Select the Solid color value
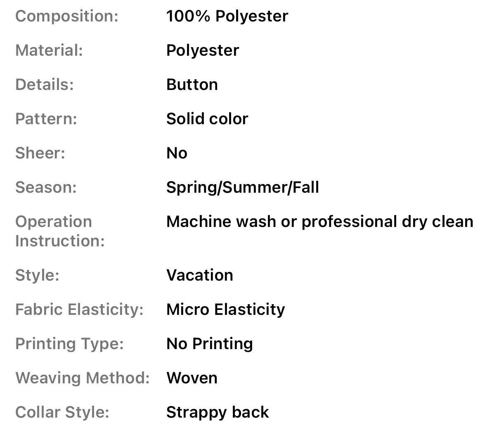Image resolution: width=504 pixels, height=430 pixels. coord(207,119)
